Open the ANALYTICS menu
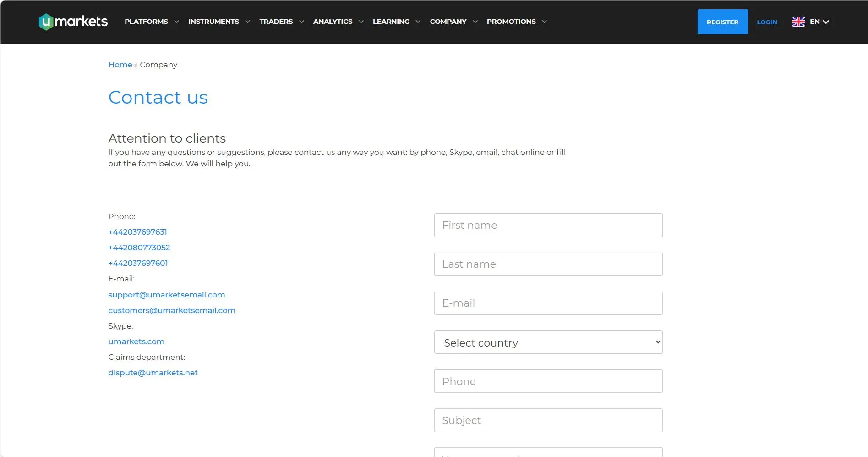The height and width of the screenshot is (457, 868). [333, 22]
